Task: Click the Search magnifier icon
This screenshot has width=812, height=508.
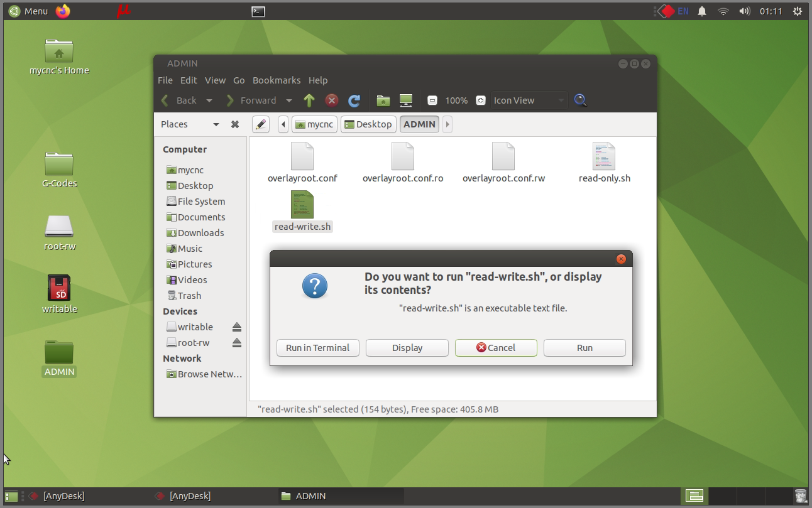Action: [580, 100]
